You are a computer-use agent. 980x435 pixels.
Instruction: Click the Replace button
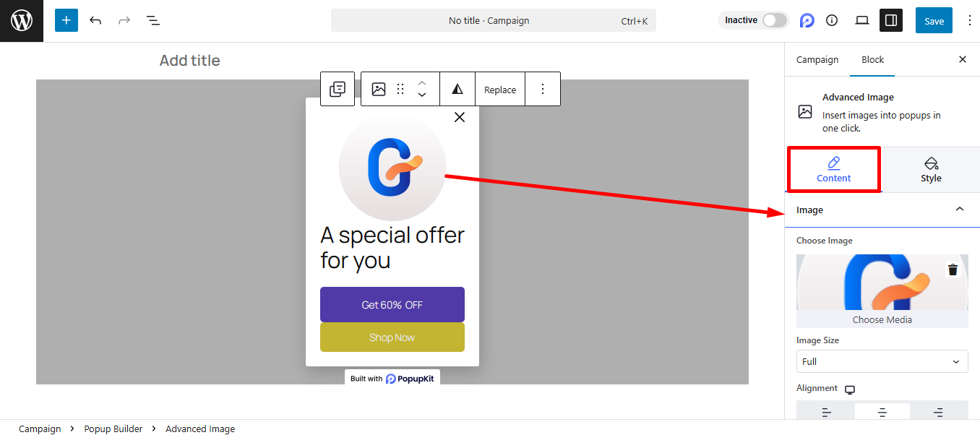(499, 89)
